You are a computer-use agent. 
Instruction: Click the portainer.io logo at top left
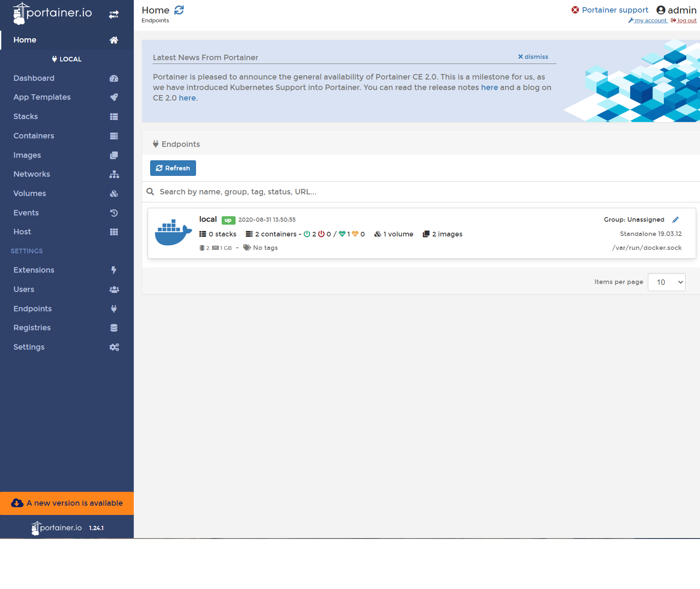pyautogui.click(x=53, y=13)
